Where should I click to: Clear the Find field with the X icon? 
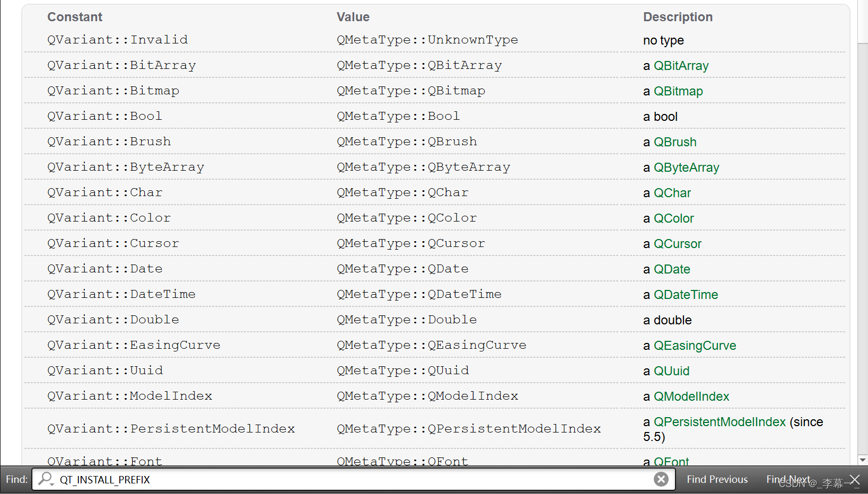[x=661, y=479]
